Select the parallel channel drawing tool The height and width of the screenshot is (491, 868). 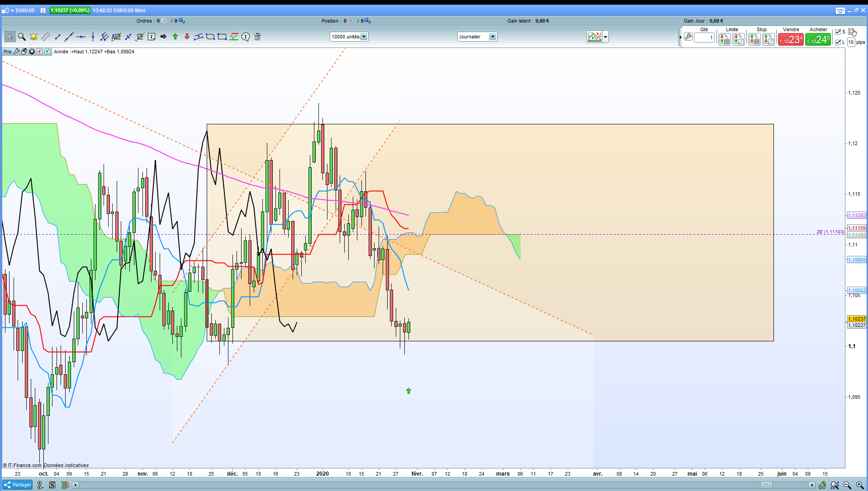tap(199, 37)
